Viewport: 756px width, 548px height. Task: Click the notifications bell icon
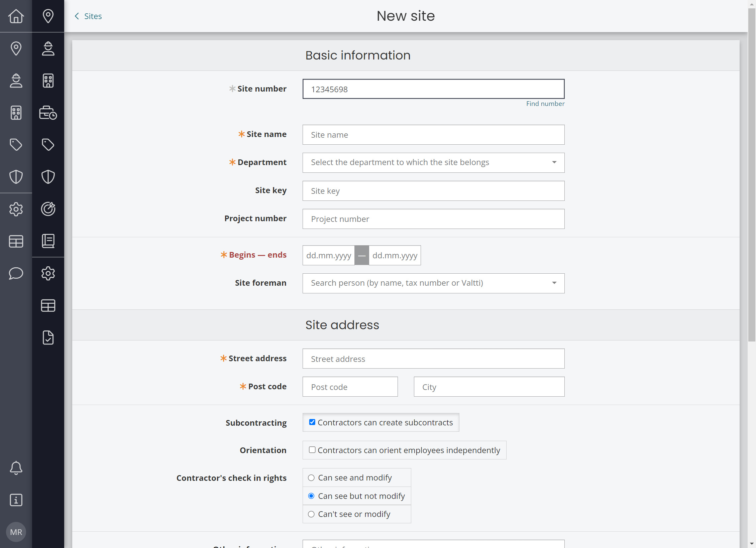(16, 468)
